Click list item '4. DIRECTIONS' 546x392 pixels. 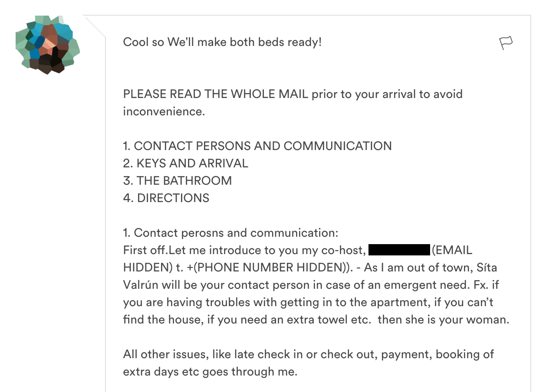coord(166,198)
